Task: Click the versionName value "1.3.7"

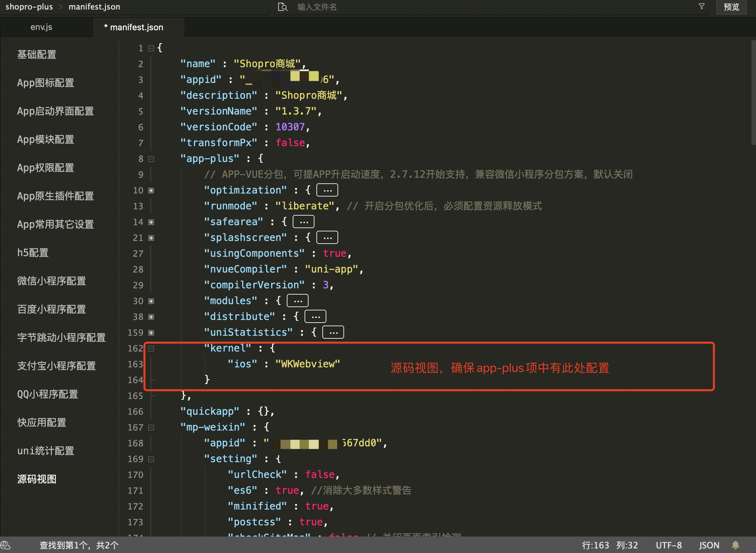Action: click(x=296, y=111)
